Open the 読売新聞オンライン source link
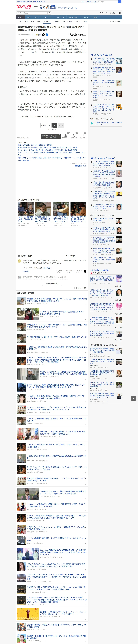 (80, 166)
